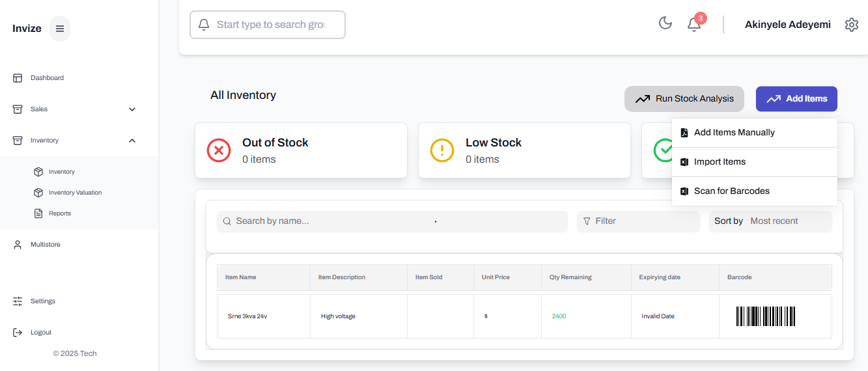Click the hamburger menu icon beside Invize

point(60,29)
